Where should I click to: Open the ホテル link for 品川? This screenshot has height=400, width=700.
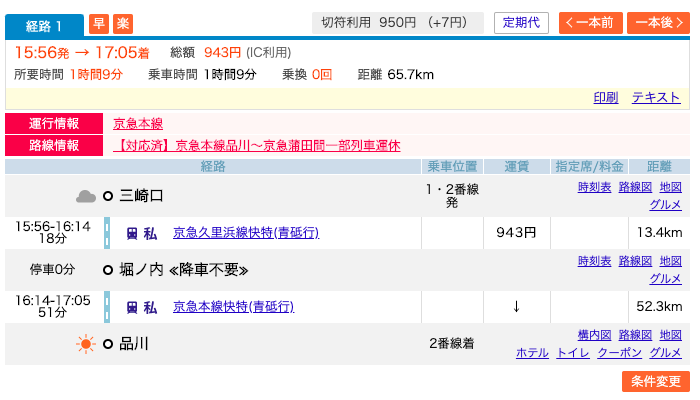[532, 353]
